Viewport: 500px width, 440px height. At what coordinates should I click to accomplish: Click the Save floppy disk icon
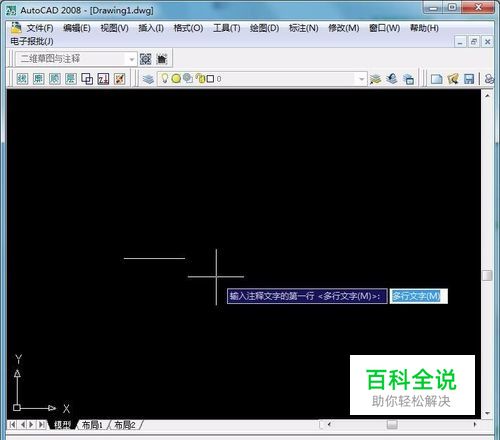[469, 79]
